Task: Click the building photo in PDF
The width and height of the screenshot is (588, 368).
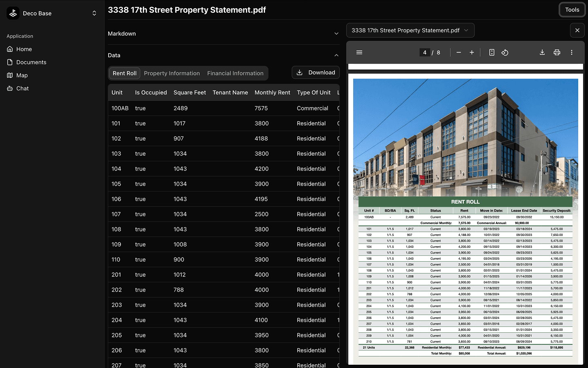Action: [465, 137]
